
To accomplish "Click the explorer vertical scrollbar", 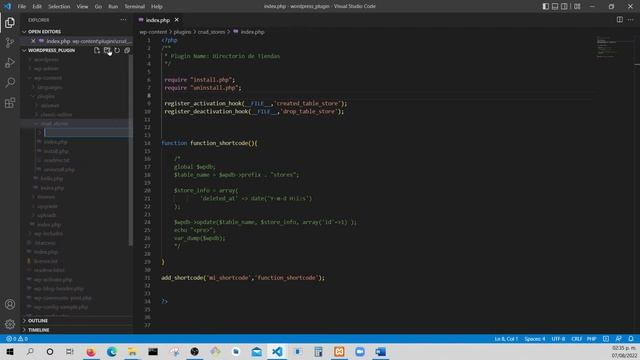I will click(131, 150).
